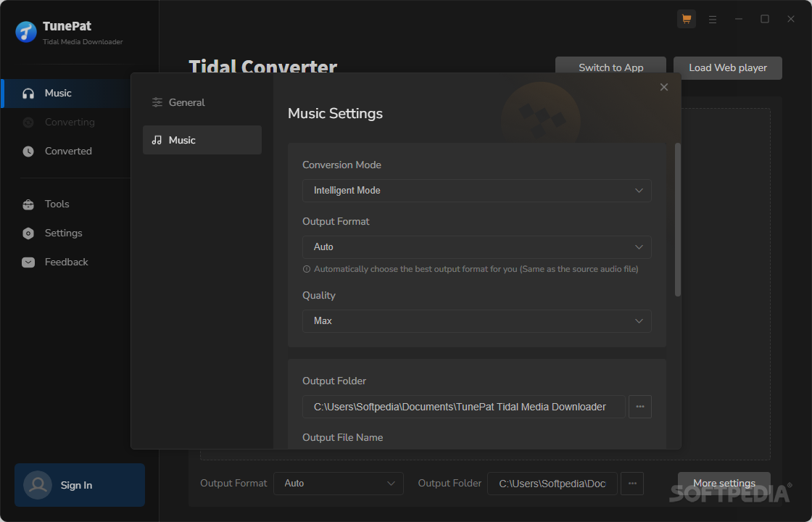This screenshot has width=812, height=522.
Task: Click the toolbox icon beside Tools
Action: pos(28,204)
